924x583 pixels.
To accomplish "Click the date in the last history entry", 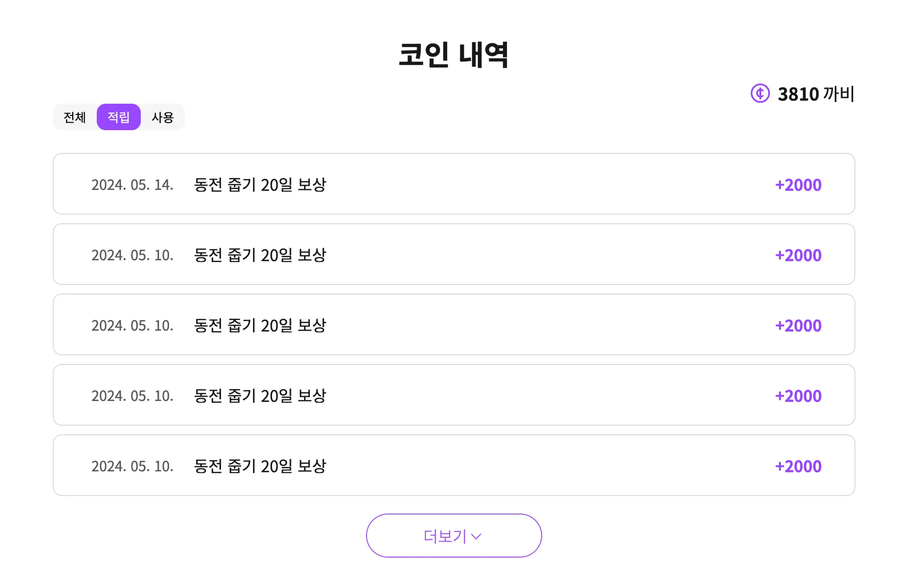I will (x=132, y=466).
